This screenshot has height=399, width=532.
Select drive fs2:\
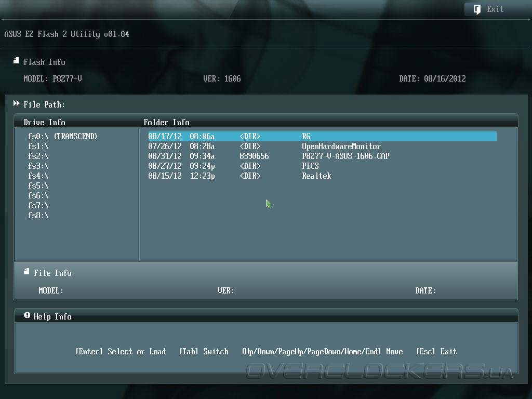(38, 156)
